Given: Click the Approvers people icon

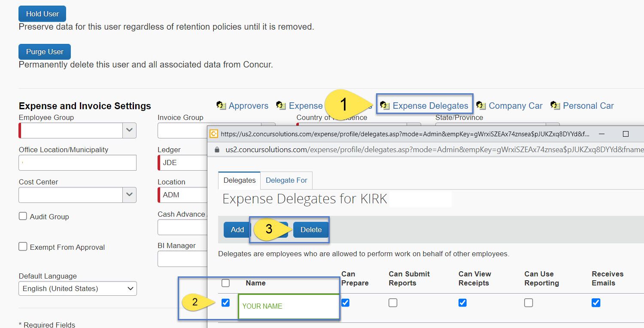Looking at the screenshot, I should (221, 105).
